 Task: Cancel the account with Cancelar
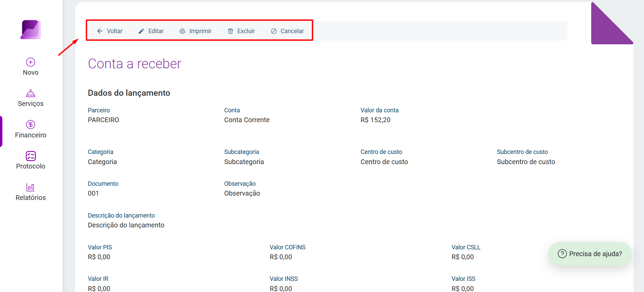[x=287, y=31]
